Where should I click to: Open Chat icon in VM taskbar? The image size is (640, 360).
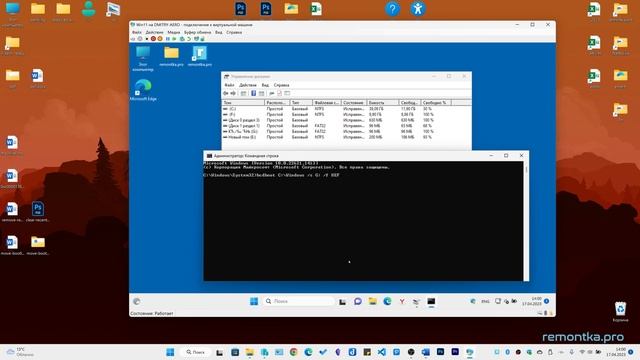pyautogui.click(x=358, y=301)
